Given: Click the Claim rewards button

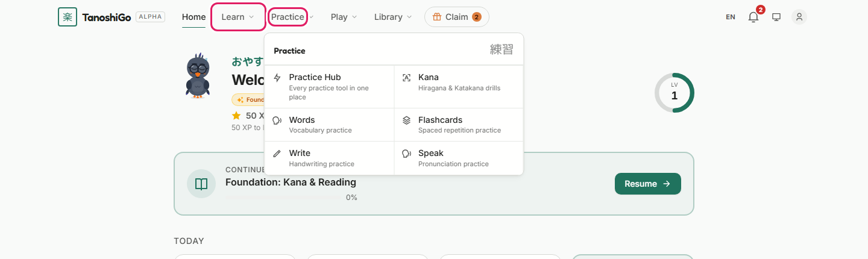Looking at the screenshot, I should (457, 17).
